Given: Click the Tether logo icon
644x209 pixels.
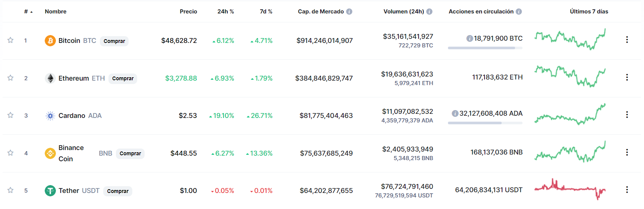Looking at the screenshot, I should pos(50,191).
